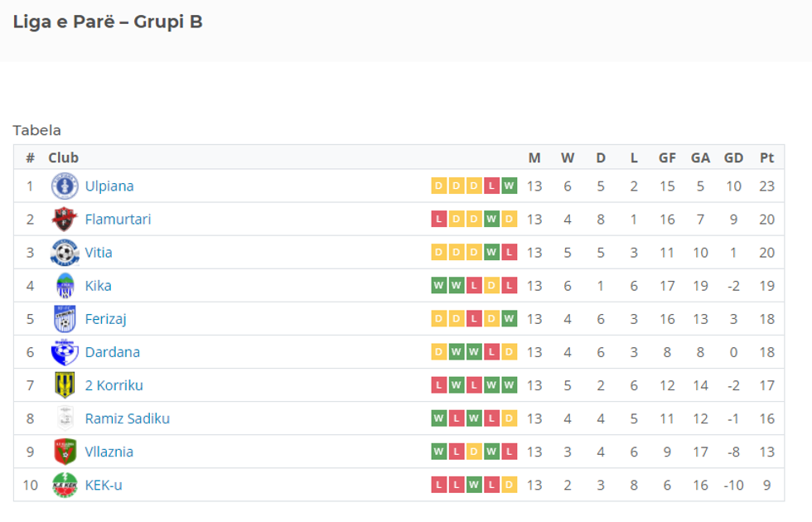Screen dimensions: 812x522
Task: Click the 2 Korriku team badge
Action: 65,385
